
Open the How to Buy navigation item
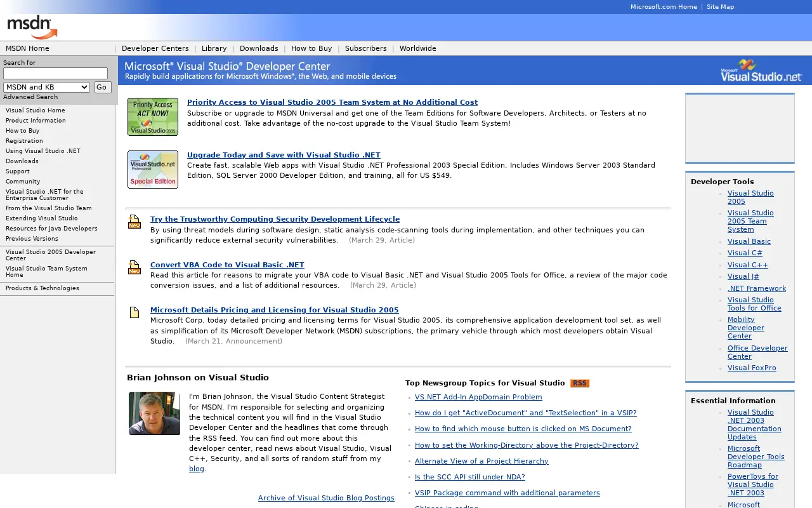311,48
